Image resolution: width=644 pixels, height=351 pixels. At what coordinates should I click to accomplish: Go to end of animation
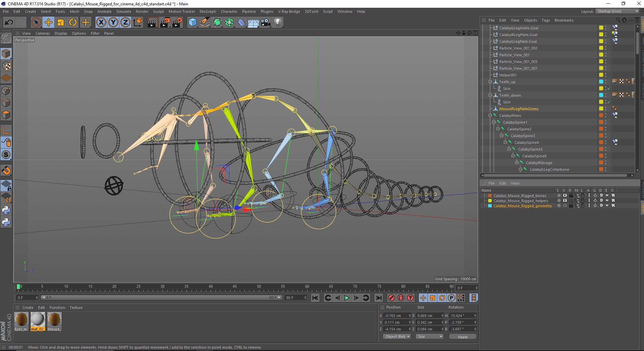379,298
